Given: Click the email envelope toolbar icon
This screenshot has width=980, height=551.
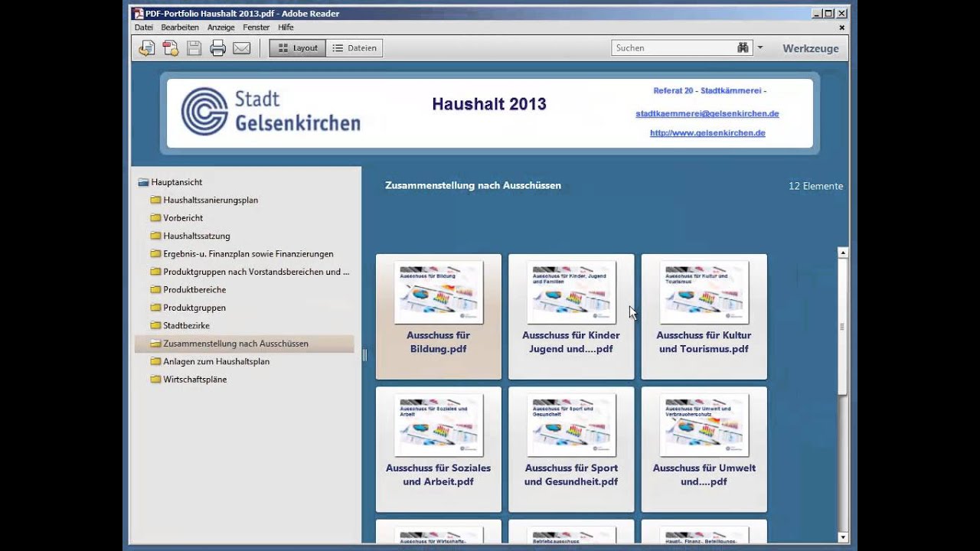Looking at the screenshot, I should tap(241, 48).
